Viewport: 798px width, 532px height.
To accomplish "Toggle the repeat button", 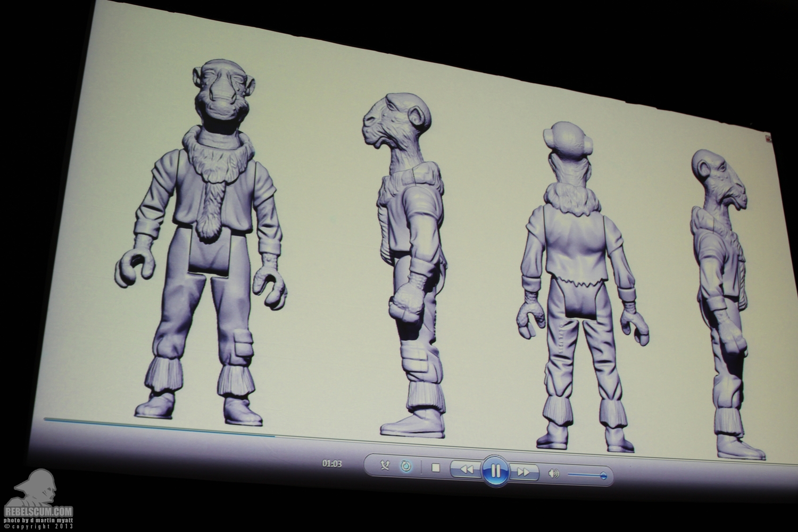I will 406,467.
